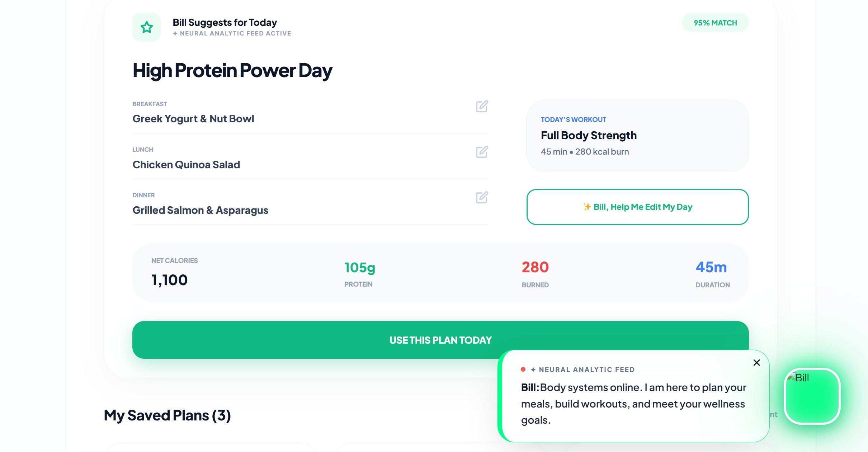
Task: Open the Bill assistant avatar
Action: 812,396
